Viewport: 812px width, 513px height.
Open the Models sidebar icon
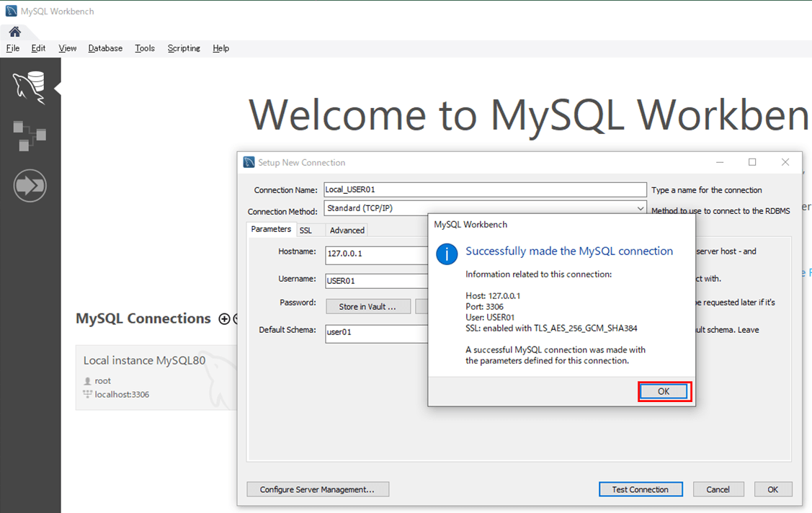[x=30, y=135]
